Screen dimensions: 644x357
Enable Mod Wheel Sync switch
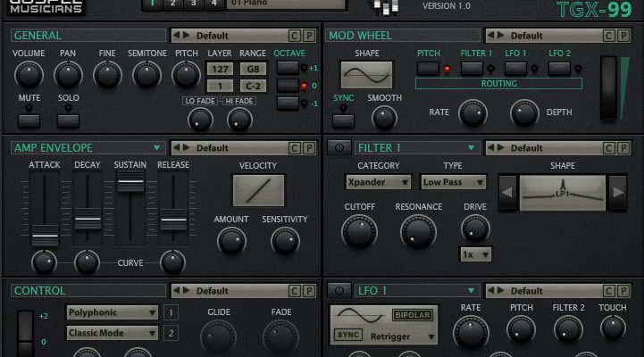click(x=344, y=119)
